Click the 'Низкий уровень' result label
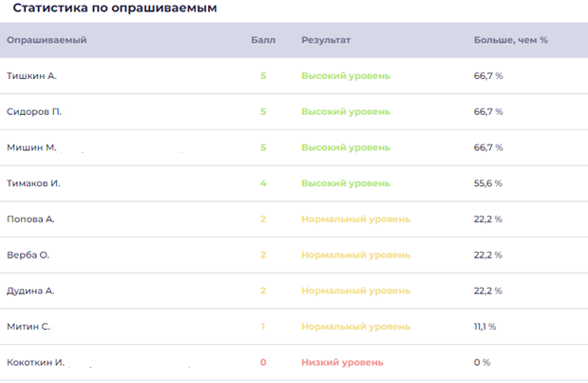Image resolution: width=588 pixels, height=383 pixels. click(342, 362)
